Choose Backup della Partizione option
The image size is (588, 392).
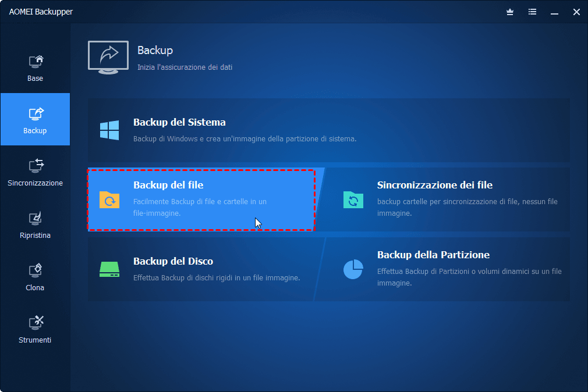pos(443,269)
